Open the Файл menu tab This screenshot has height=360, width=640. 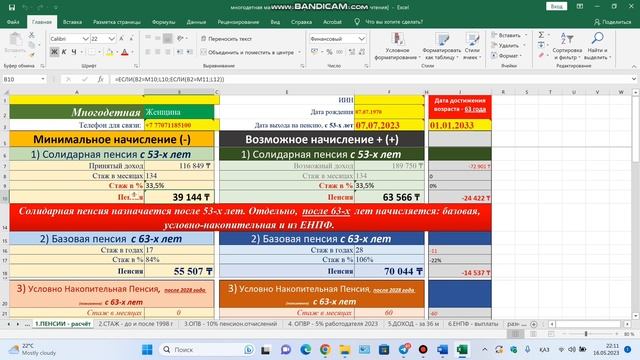click(x=13, y=22)
